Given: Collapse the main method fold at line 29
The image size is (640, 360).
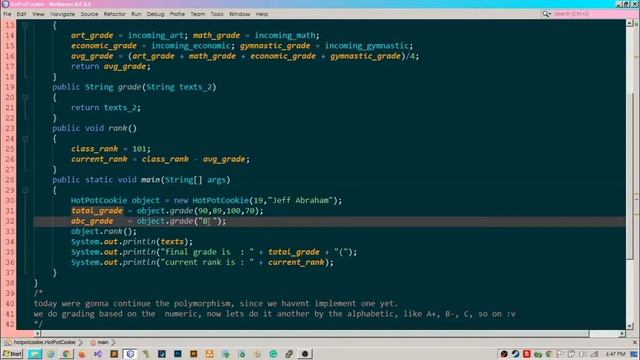Looking at the screenshot, I should [25, 190].
